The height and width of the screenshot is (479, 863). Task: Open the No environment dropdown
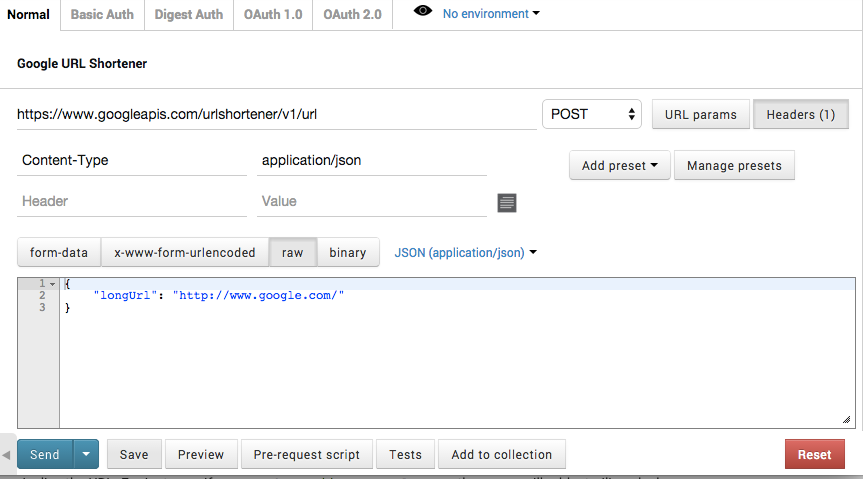click(x=491, y=14)
